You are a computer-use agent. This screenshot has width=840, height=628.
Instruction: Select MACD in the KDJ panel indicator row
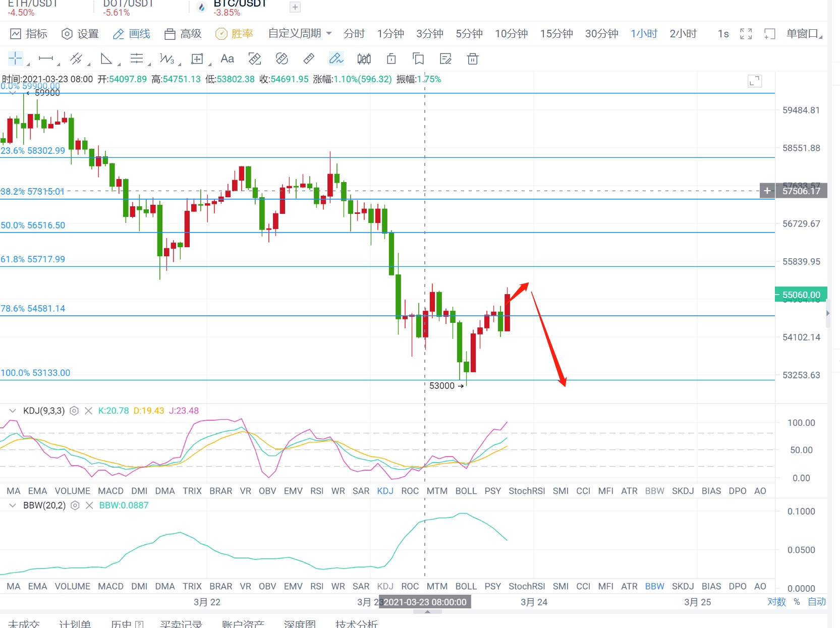(110, 491)
